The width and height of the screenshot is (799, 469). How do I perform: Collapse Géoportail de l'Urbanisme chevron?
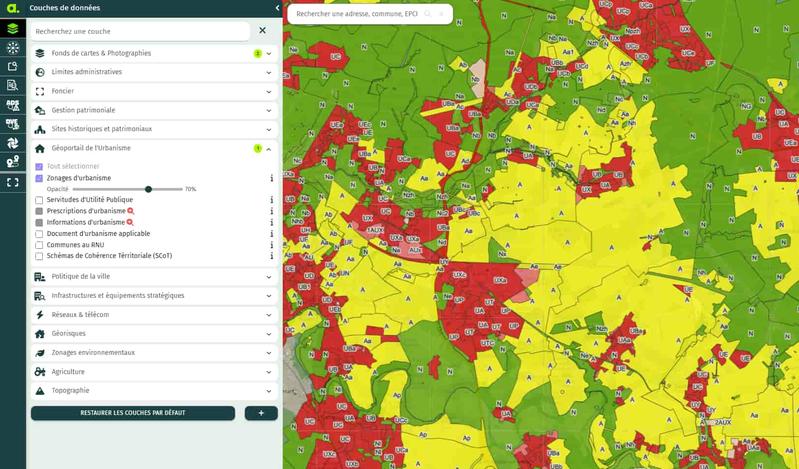pyautogui.click(x=269, y=148)
